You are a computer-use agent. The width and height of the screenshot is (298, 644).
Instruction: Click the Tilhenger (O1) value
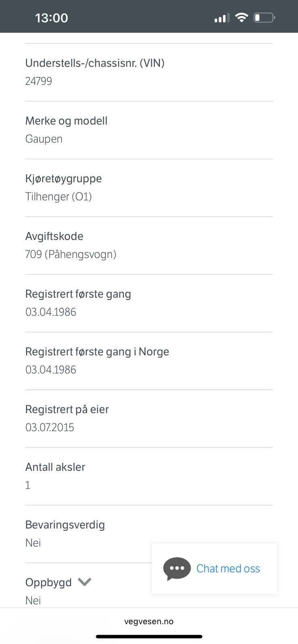point(59,196)
